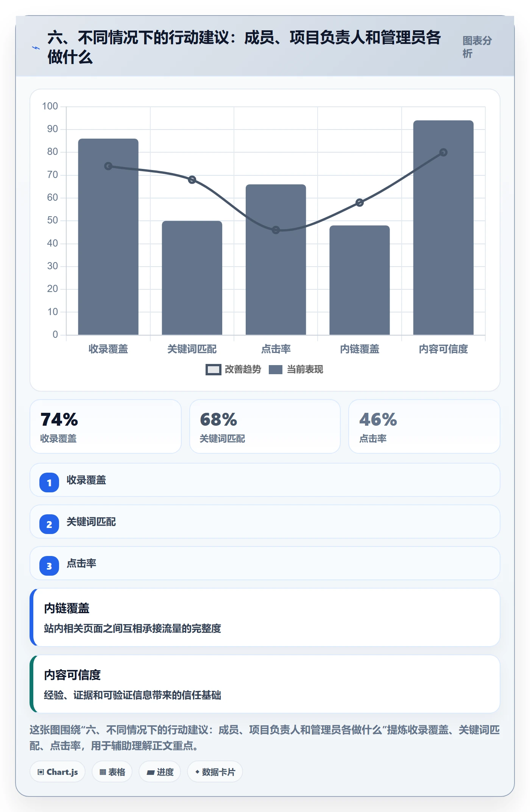The height and width of the screenshot is (812, 530).
Task: Click the x-axis label 内链覆盖
Action: pyautogui.click(x=360, y=349)
